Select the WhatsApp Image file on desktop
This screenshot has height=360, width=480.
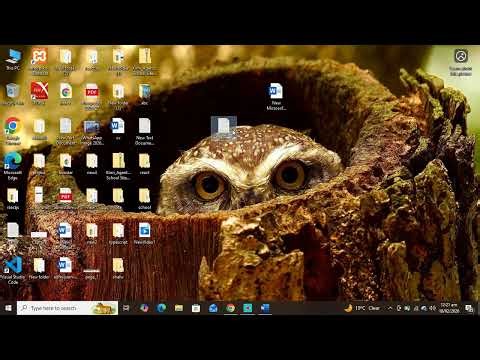click(92, 132)
